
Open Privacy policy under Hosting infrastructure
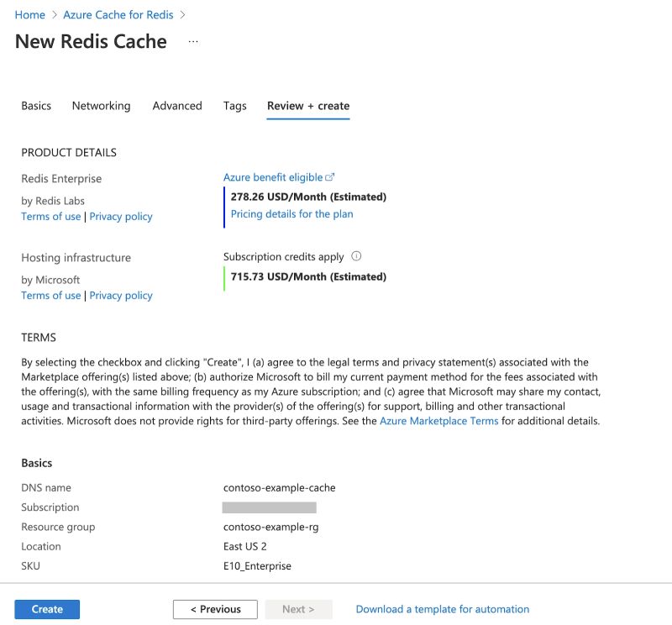click(x=121, y=295)
